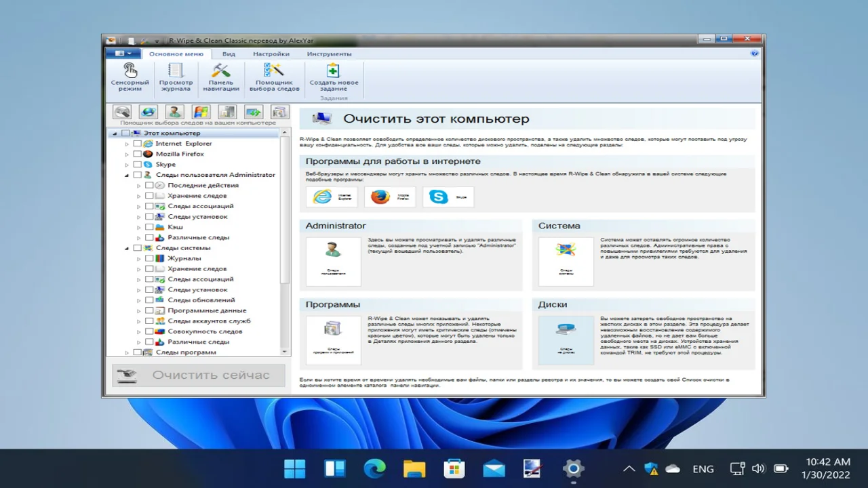Click the OneDrive cloud tray icon
The height and width of the screenshot is (488, 868).
coord(673,468)
